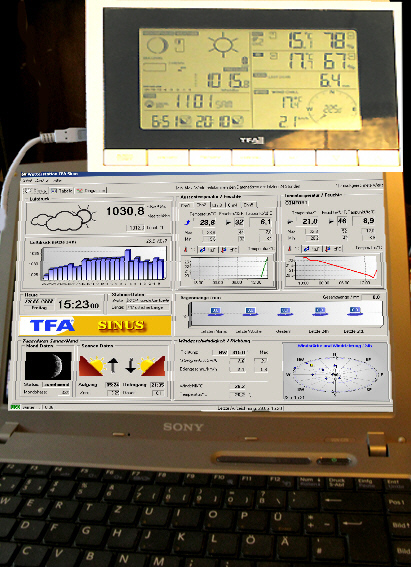Select dew point graph button under outdoor sensor

tap(228, 250)
